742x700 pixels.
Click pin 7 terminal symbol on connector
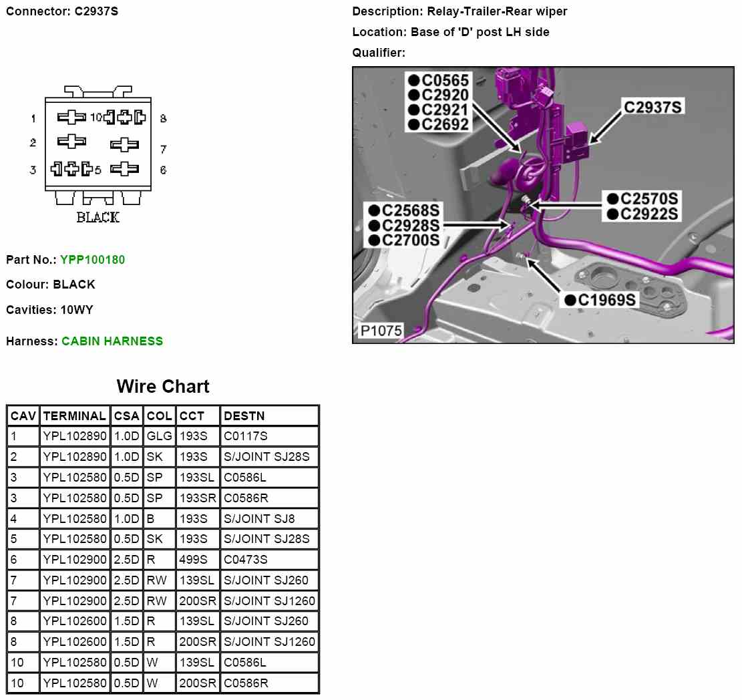(124, 144)
